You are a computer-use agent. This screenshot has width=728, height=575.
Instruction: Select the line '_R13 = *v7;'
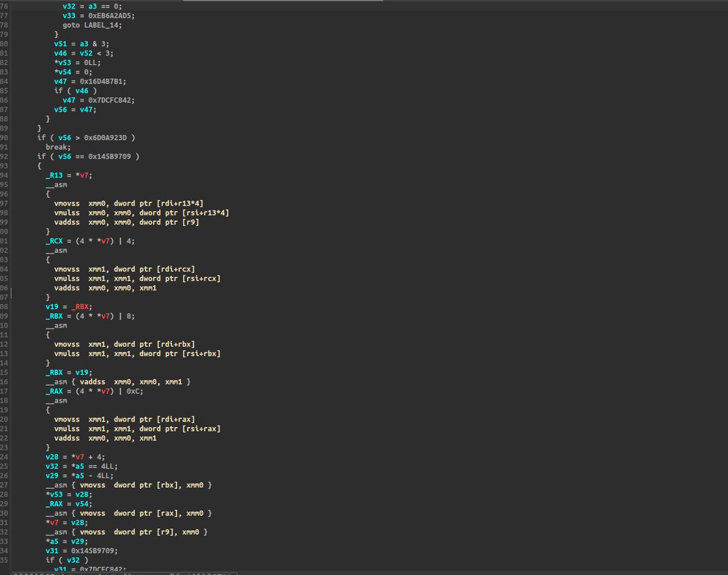coord(69,175)
